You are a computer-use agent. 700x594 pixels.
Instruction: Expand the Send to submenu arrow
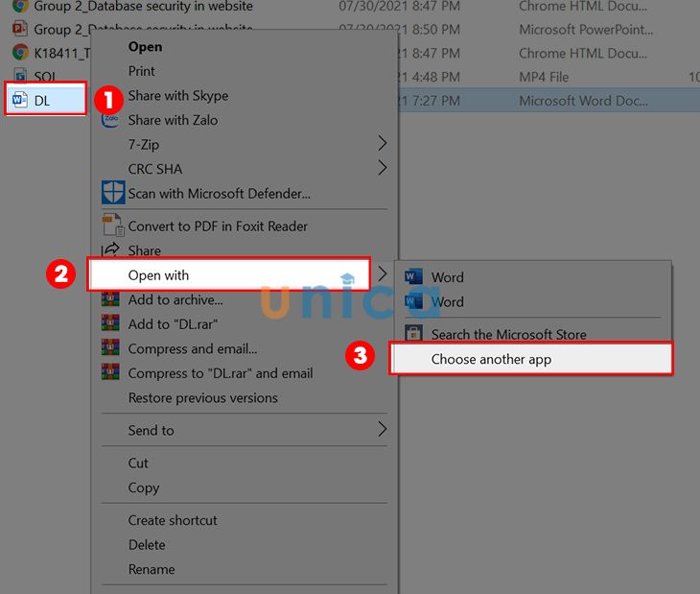click(x=383, y=429)
